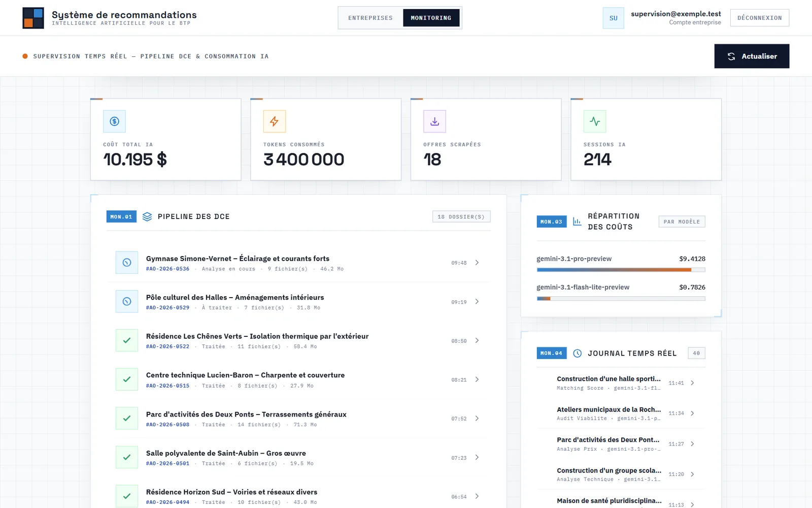Expand chevron of Salle polyvalente de Saint-Aubin

click(477, 457)
